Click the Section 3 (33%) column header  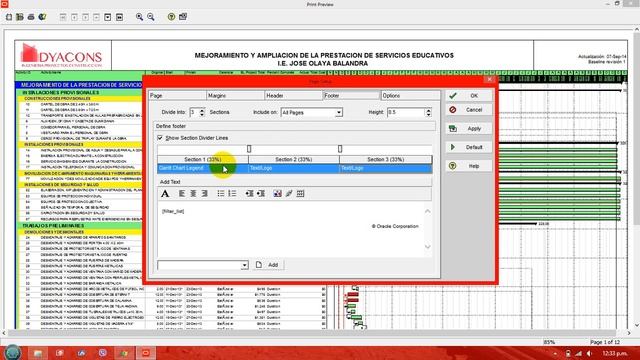tap(386, 160)
